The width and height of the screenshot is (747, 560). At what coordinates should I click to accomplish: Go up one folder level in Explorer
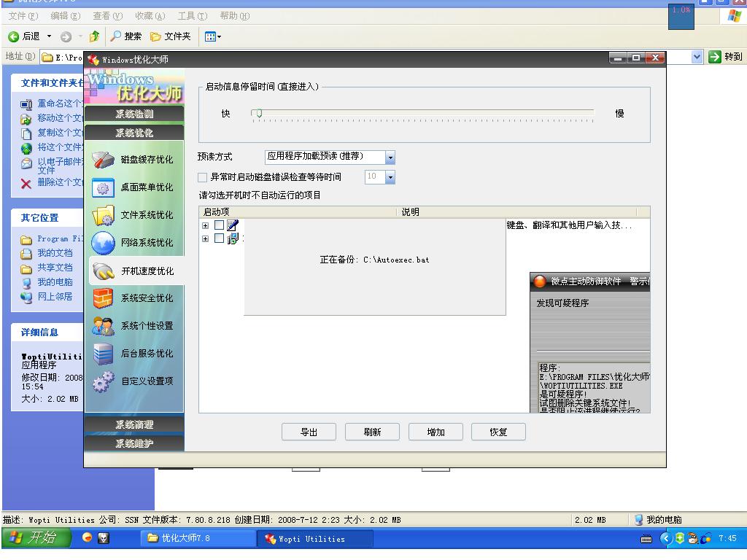point(94,36)
